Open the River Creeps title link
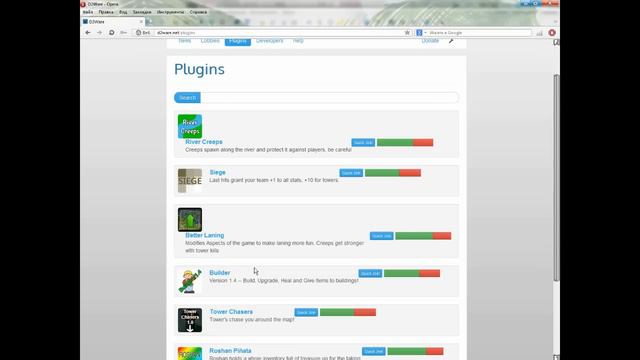The height and width of the screenshot is (360, 640). click(204, 142)
